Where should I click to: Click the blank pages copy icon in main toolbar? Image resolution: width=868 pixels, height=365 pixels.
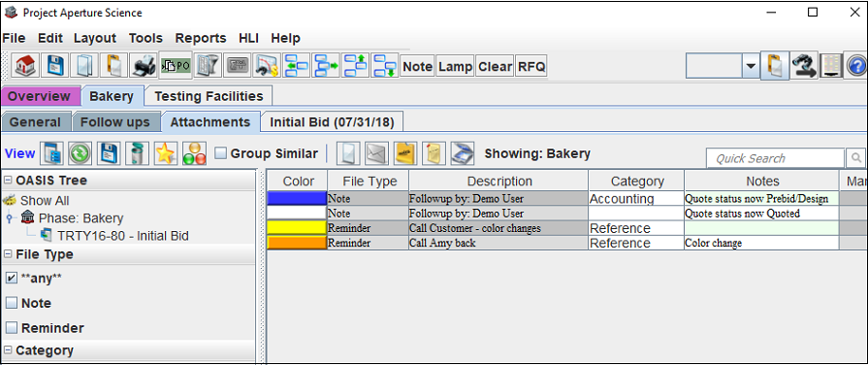pyautogui.click(x=85, y=66)
